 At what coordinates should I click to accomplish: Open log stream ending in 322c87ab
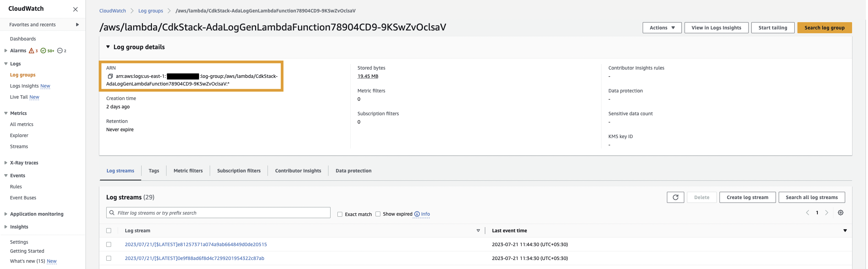pyautogui.click(x=195, y=258)
